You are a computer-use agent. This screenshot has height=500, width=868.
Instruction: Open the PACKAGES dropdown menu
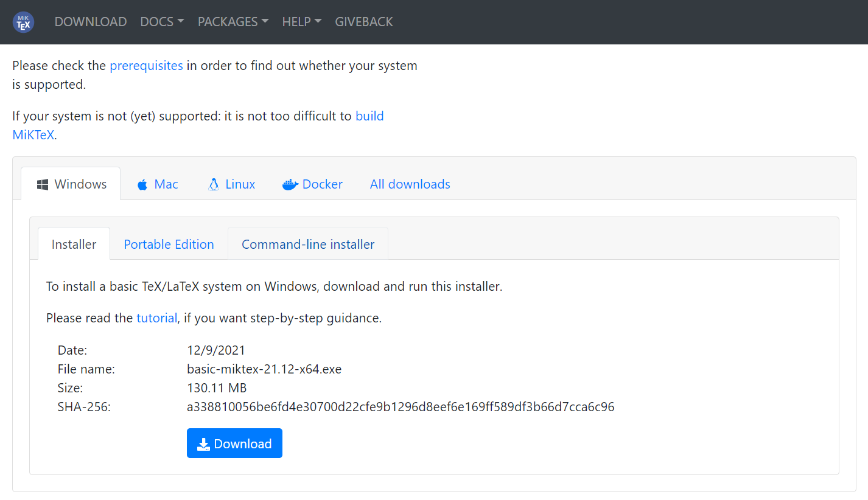coord(233,22)
